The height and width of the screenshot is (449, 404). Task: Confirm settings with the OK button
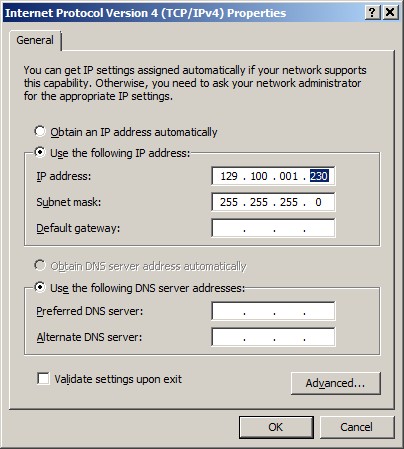276,427
